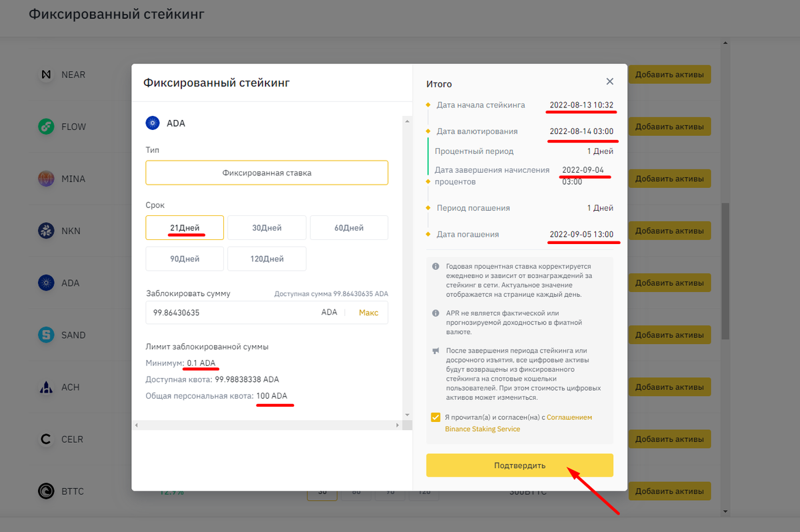The height and width of the screenshot is (532, 800).
Task: Click the megaphone icon beside staking completion note
Action: point(436,351)
